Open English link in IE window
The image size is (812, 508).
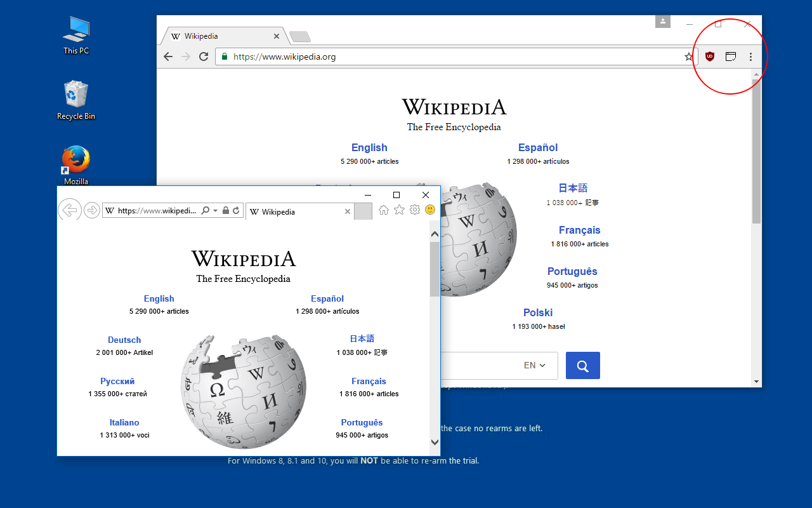(x=159, y=298)
